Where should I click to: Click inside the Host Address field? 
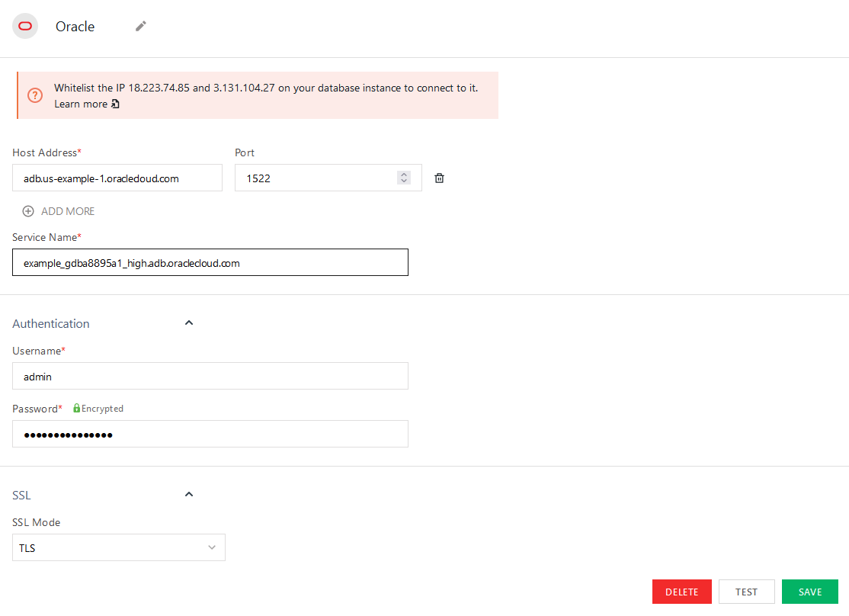click(117, 178)
